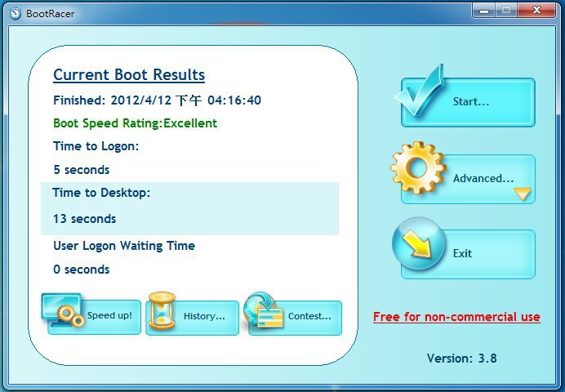The height and width of the screenshot is (392, 565).
Task: Close the BootRacer window
Action: click(x=536, y=11)
